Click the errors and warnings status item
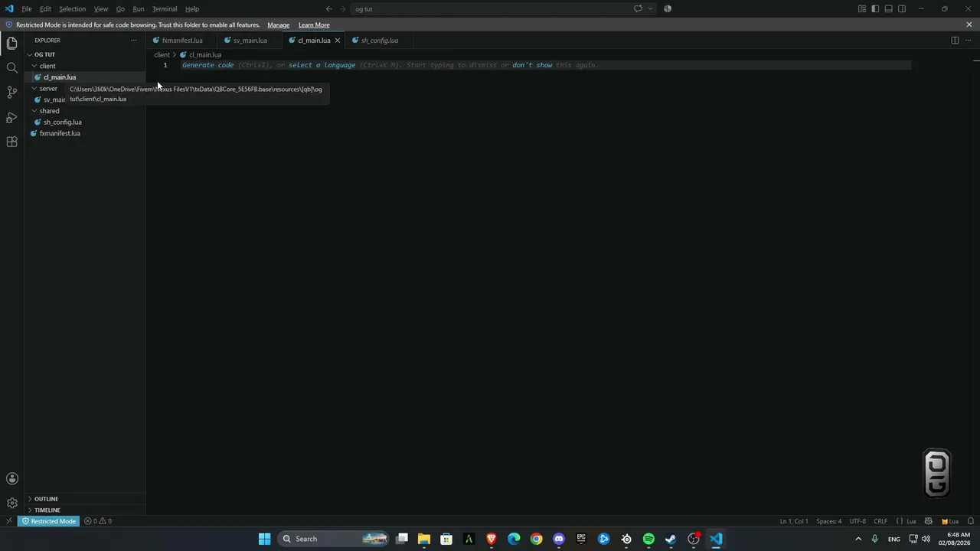Screen dimensions: 980x551 pos(98,521)
